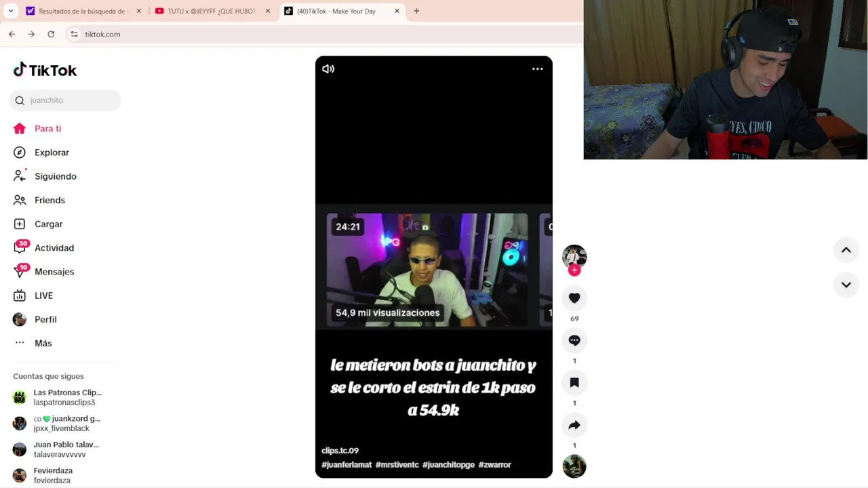Open Fevierdaza account
This screenshot has height=488, width=868.
coord(44,475)
